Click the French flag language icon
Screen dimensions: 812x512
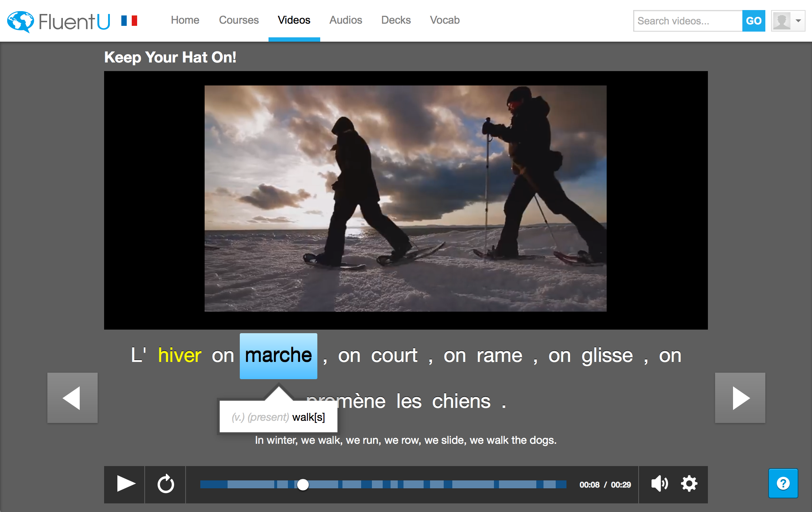click(x=129, y=21)
